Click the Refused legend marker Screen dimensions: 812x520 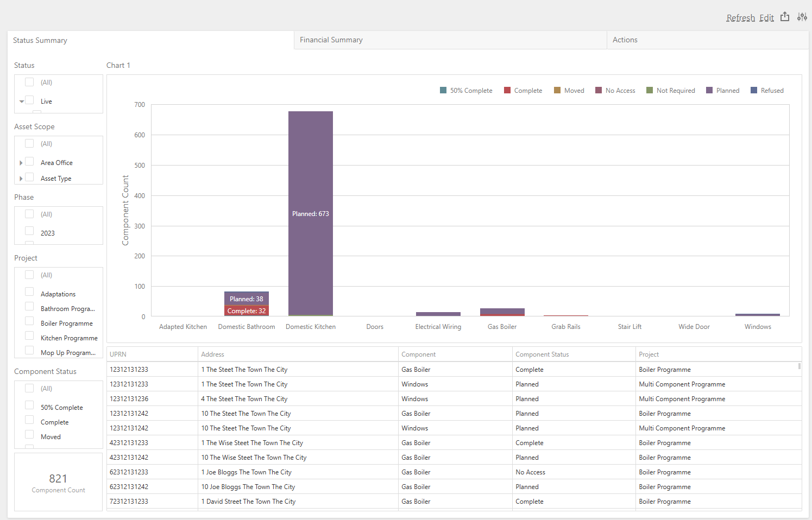[754, 90]
